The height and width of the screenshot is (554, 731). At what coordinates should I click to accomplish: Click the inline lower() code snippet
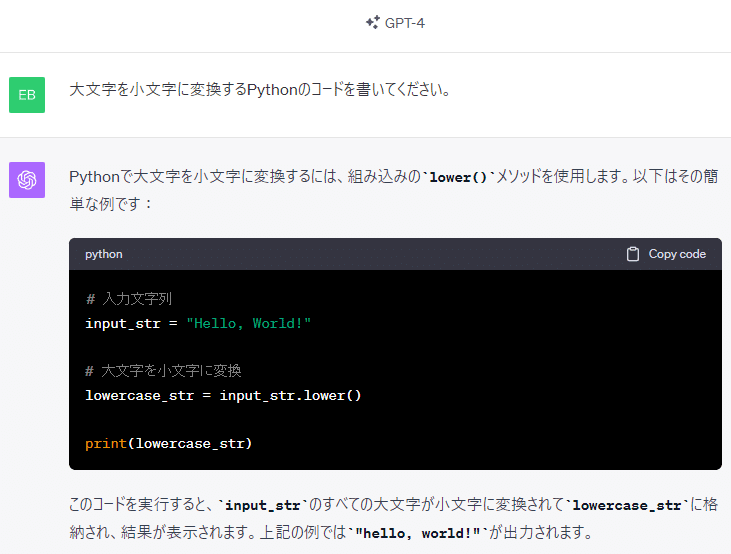[458, 177]
